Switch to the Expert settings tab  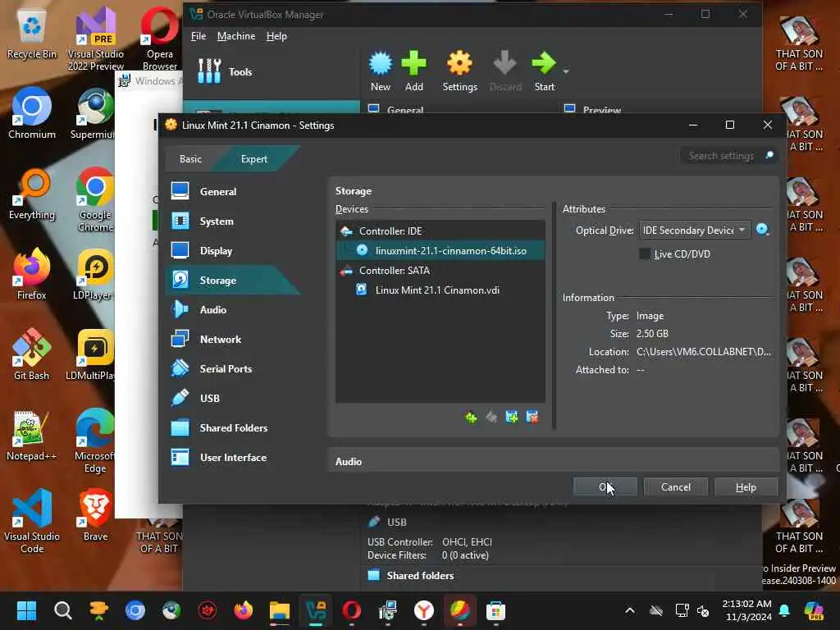[254, 158]
